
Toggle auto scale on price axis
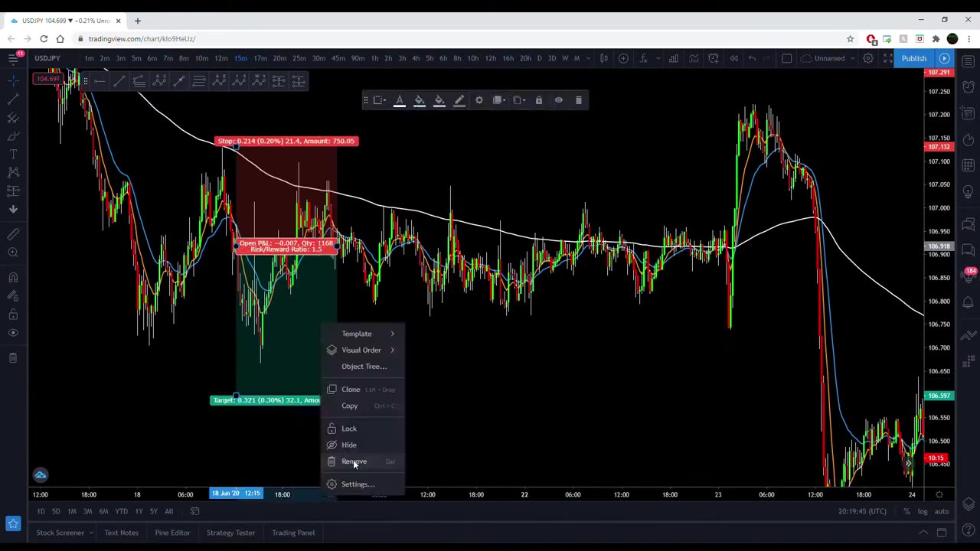click(942, 511)
